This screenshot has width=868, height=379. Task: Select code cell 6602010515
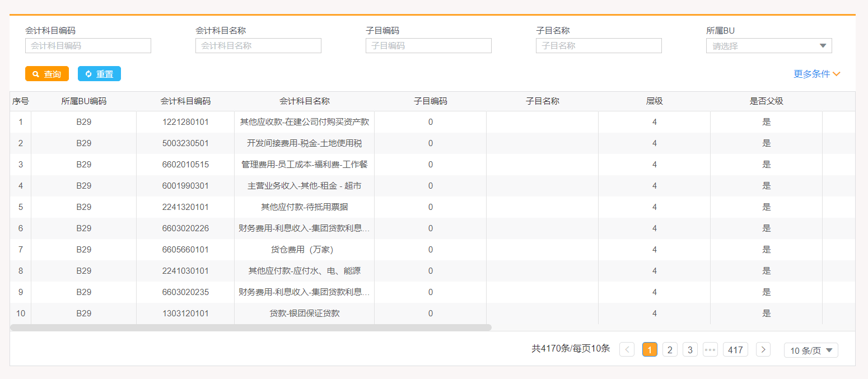click(x=185, y=165)
